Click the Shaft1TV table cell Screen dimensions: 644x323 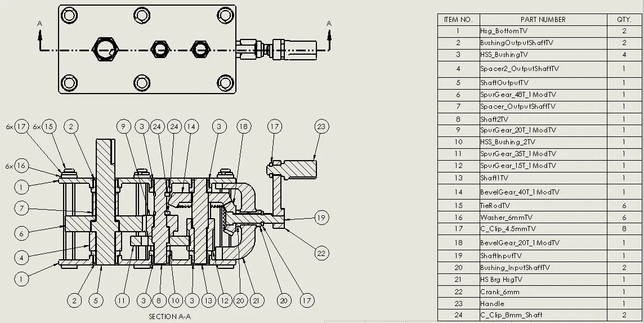point(543,178)
